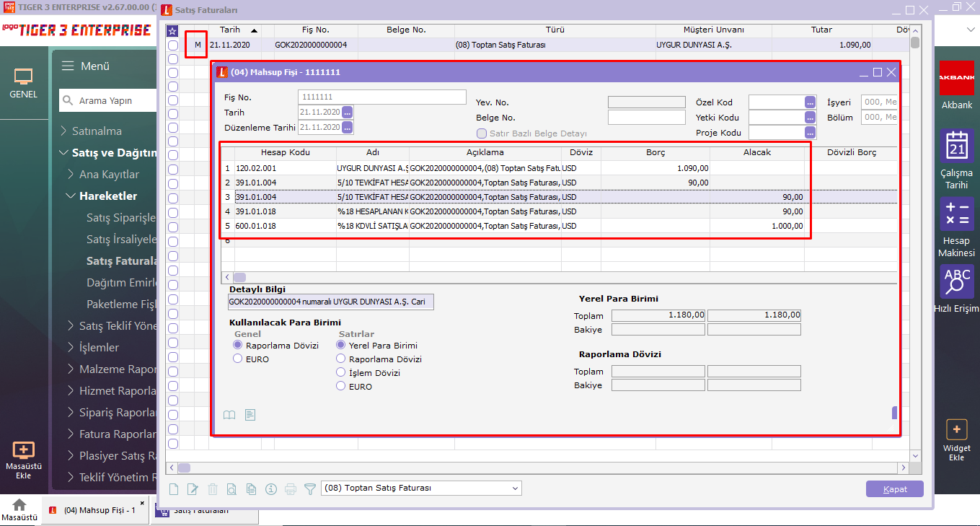The image size is (980, 526).
Task: Click the edit record pencil icon
Action: click(193, 488)
